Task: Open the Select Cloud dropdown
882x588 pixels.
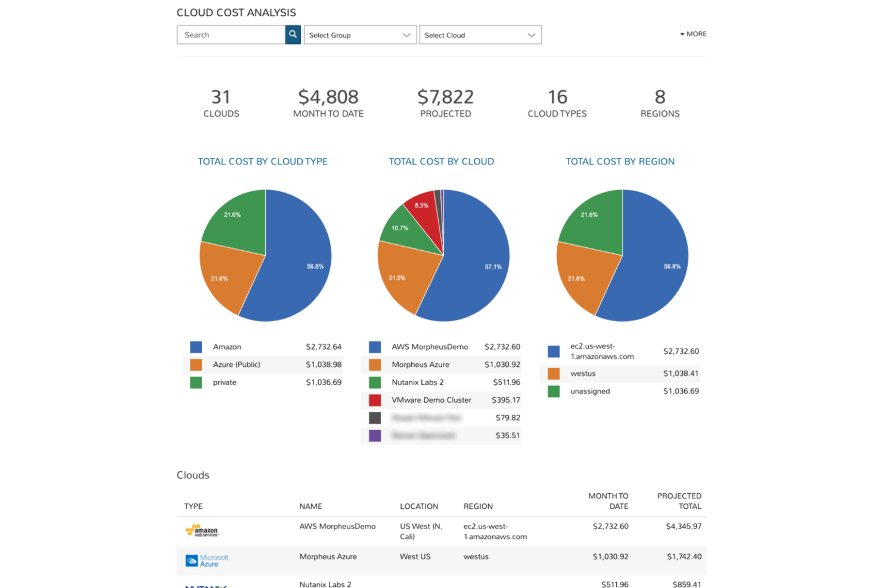Action: pos(480,35)
